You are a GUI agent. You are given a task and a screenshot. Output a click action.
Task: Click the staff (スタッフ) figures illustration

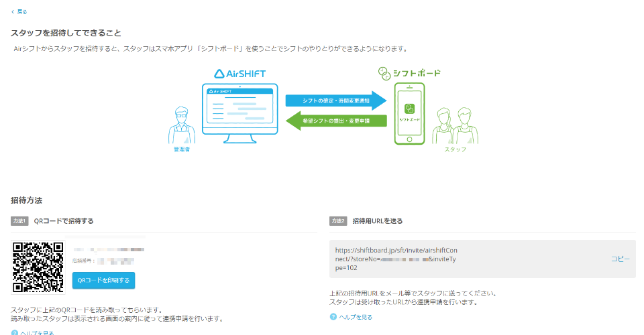[454, 125]
